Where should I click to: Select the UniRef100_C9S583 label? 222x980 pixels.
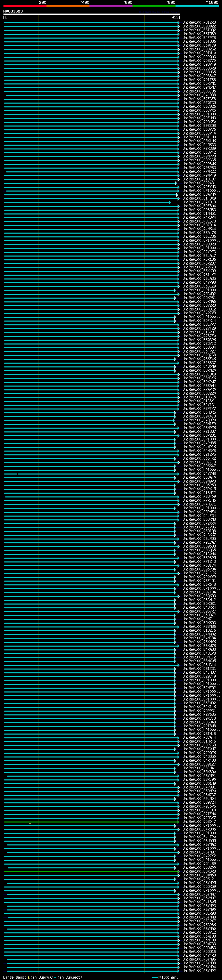click(199, 210)
